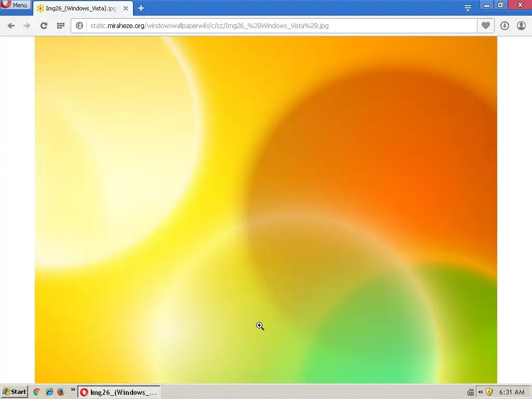This screenshot has height=399, width=532.
Task: Open the security shield tray icon
Action: 489,392
